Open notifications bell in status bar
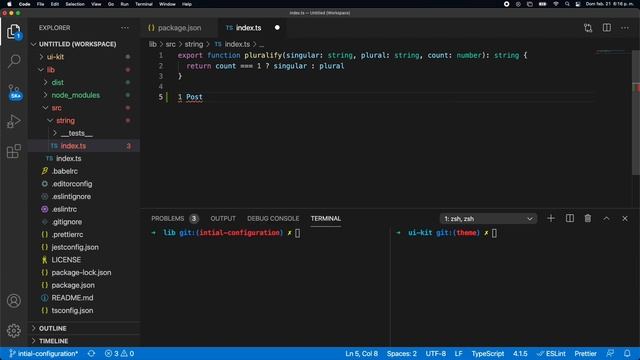640x360 pixels. coord(627,353)
